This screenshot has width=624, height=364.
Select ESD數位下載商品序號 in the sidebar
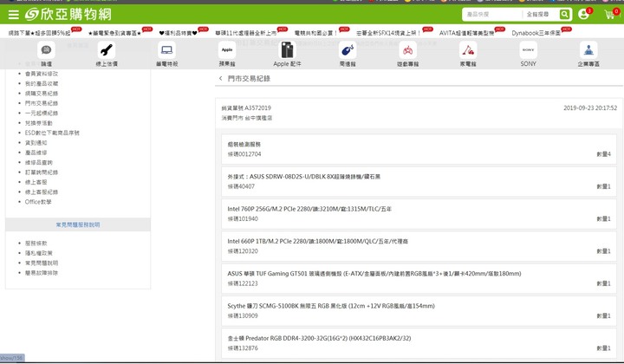[x=52, y=133]
